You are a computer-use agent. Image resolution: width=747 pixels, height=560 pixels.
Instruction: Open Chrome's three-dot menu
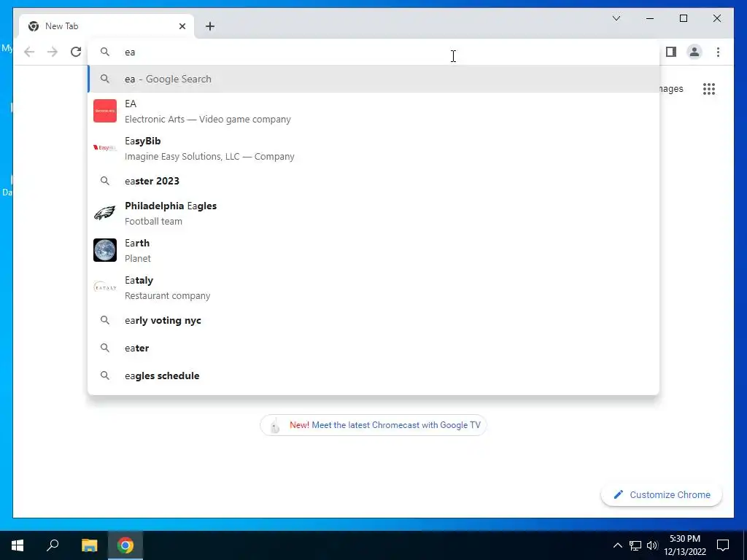pyautogui.click(x=718, y=52)
